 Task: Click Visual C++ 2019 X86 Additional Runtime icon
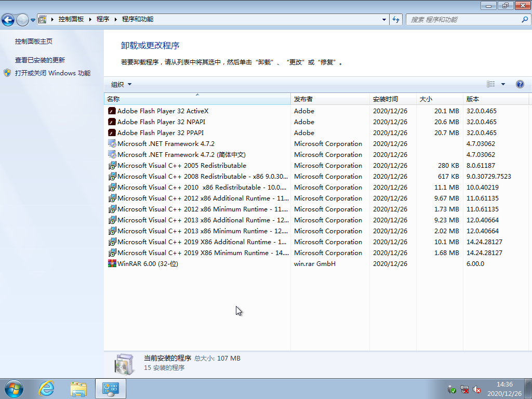pos(112,242)
